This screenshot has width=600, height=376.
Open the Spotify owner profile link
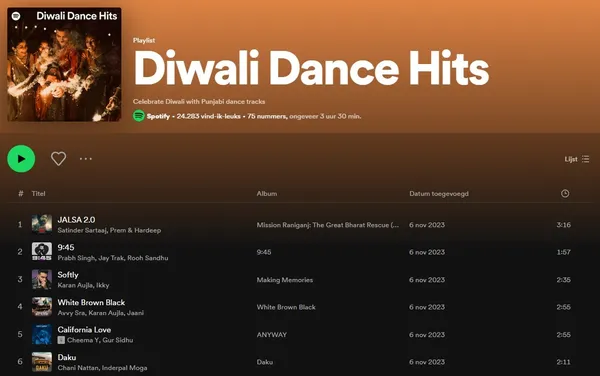[x=158, y=116]
